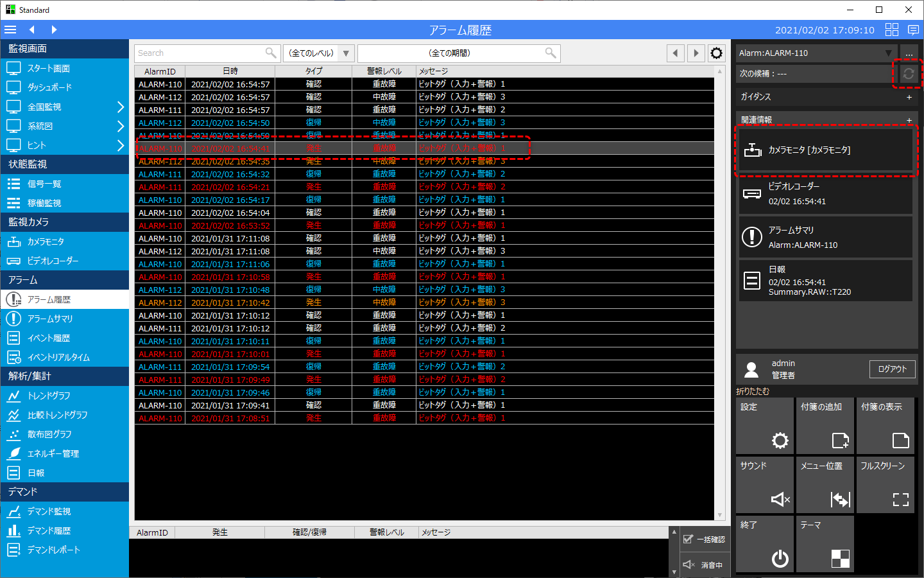Click the Search input field
The width and height of the screenshot is (924, 578).
coord(200,53)
